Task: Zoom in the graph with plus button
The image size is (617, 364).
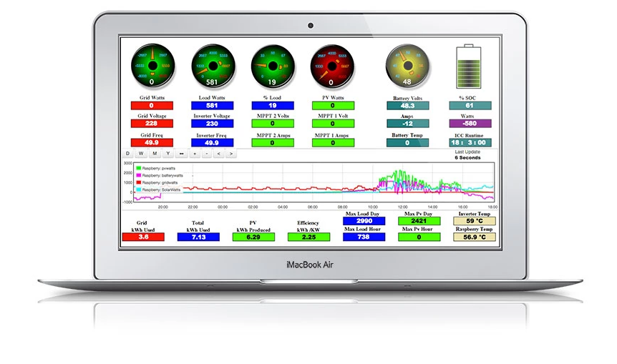Action: click(x=194, y=154)
